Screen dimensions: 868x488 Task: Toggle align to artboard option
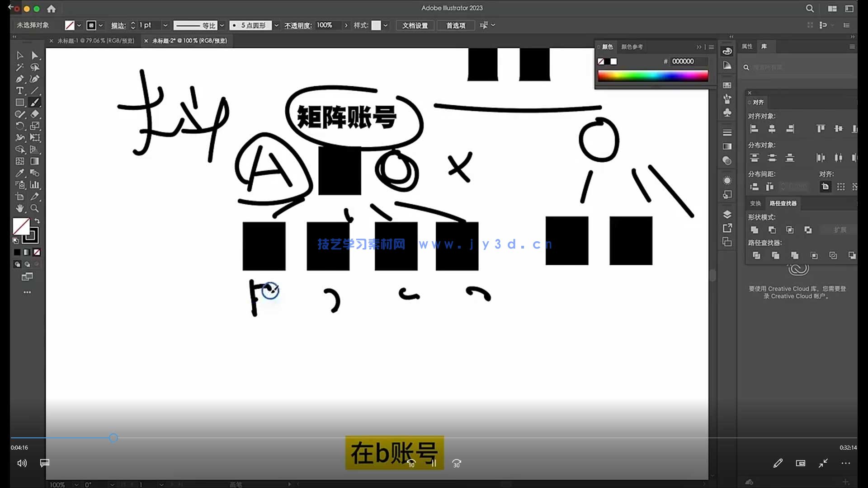826,186
